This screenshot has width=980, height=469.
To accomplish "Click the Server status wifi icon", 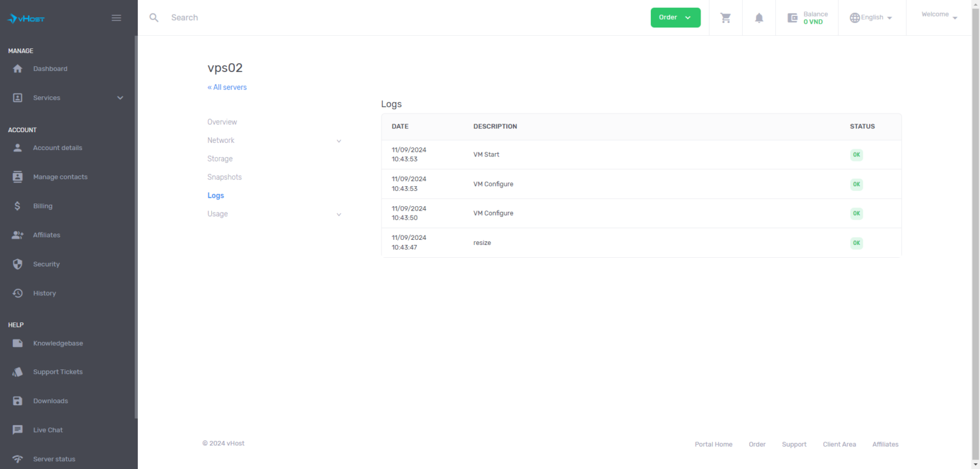I will (x=18, y=459).
